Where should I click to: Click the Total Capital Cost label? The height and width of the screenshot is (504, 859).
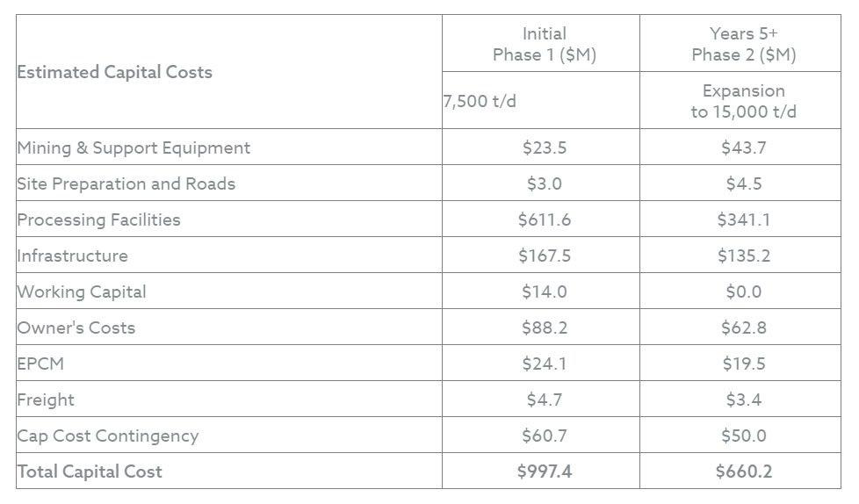90,472
